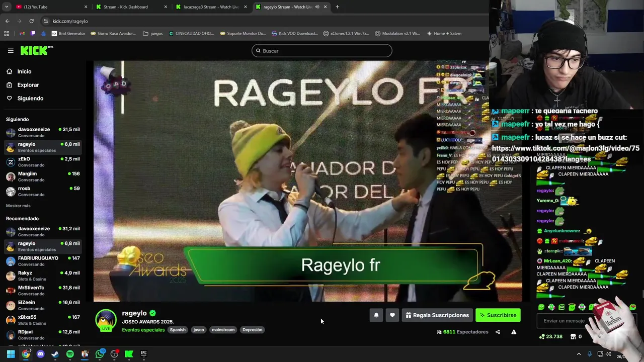Toggle the notification bell for rageylo

tap(376, 315)
